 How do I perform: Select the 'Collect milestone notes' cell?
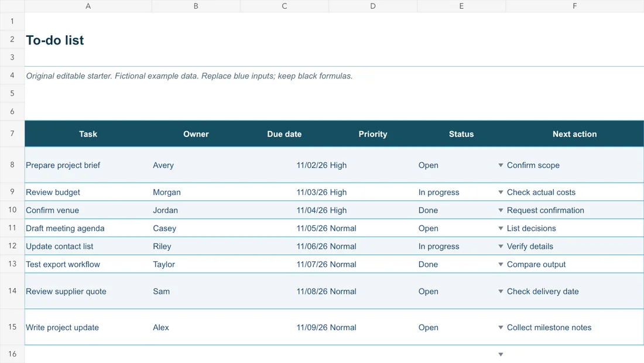coord(574,328)
